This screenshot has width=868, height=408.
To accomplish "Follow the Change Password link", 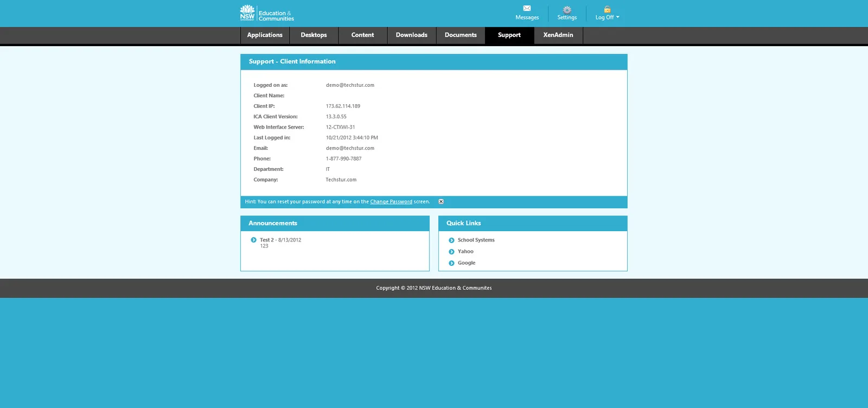I will coord(391,202).
